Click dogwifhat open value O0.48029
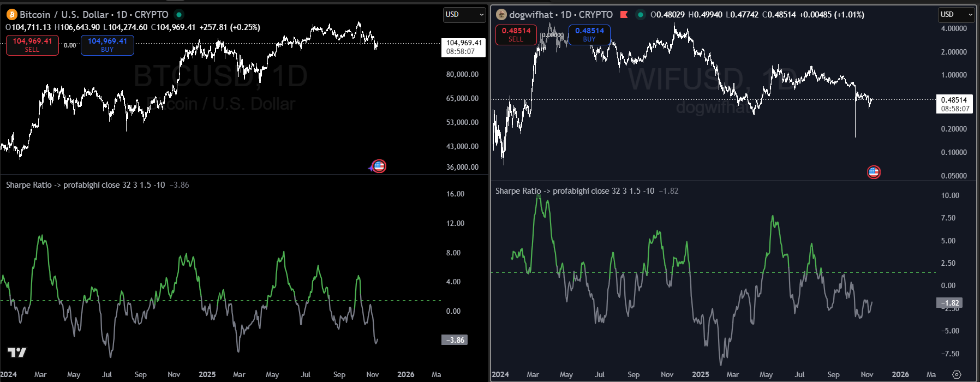Viewport: 980px width, 382px height. coord(667,15)
